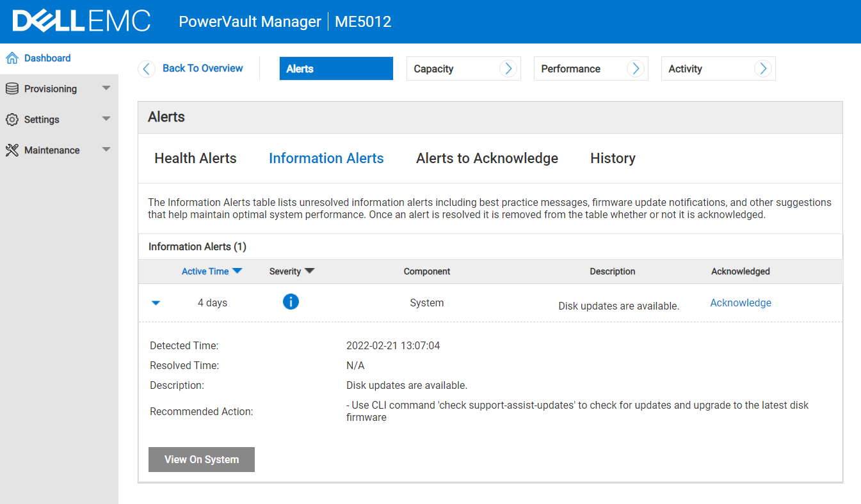Click the Dashboard home icon

point(11,58)
